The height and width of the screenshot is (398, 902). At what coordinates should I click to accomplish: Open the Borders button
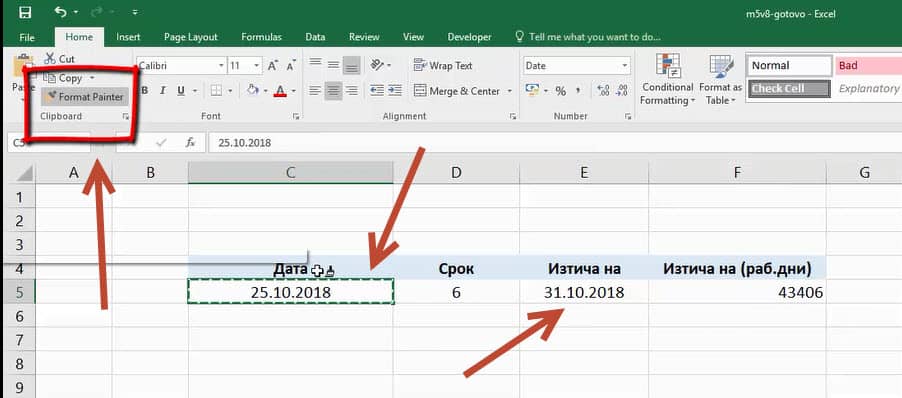(x=216, y=91)
